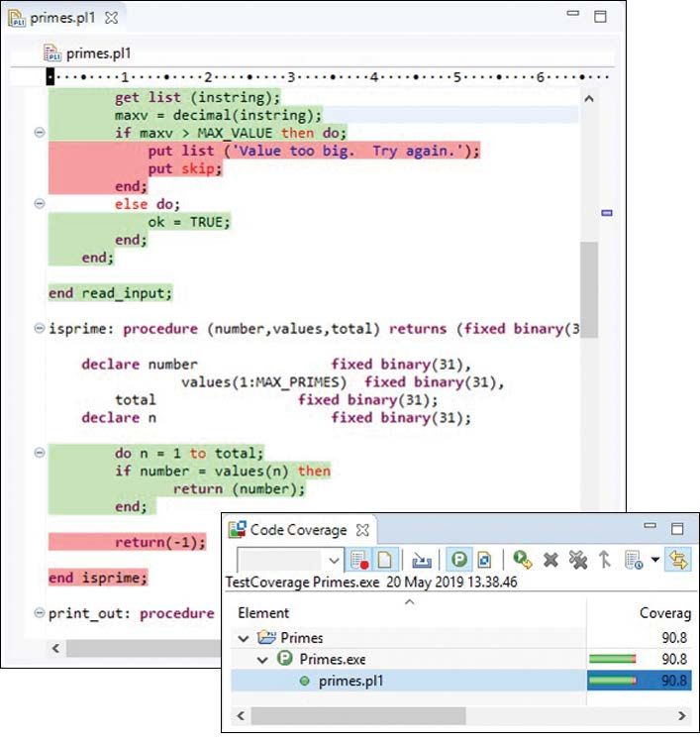
Task: Click the editor vertical scrollbar thumb
Action: [x=589, y=289]
